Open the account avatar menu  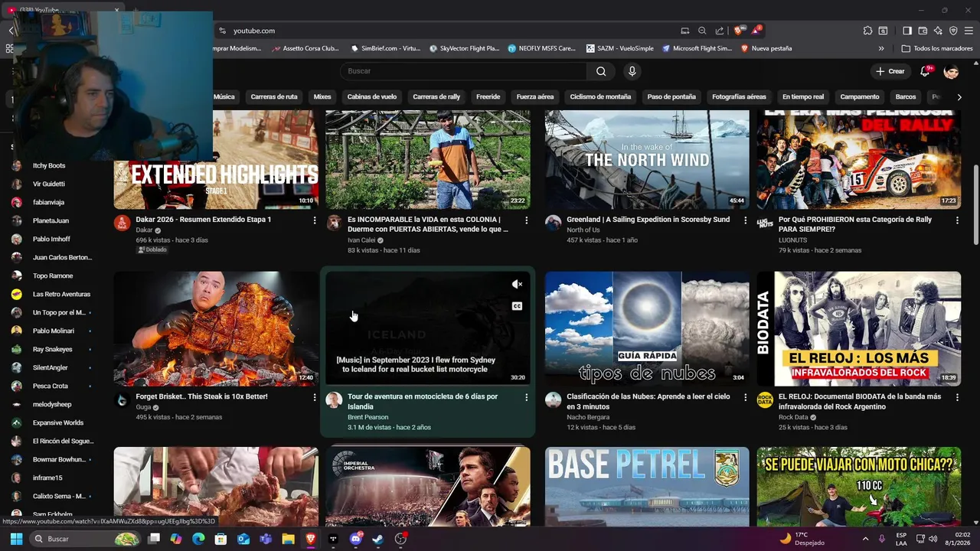click(x=951, y=71)
